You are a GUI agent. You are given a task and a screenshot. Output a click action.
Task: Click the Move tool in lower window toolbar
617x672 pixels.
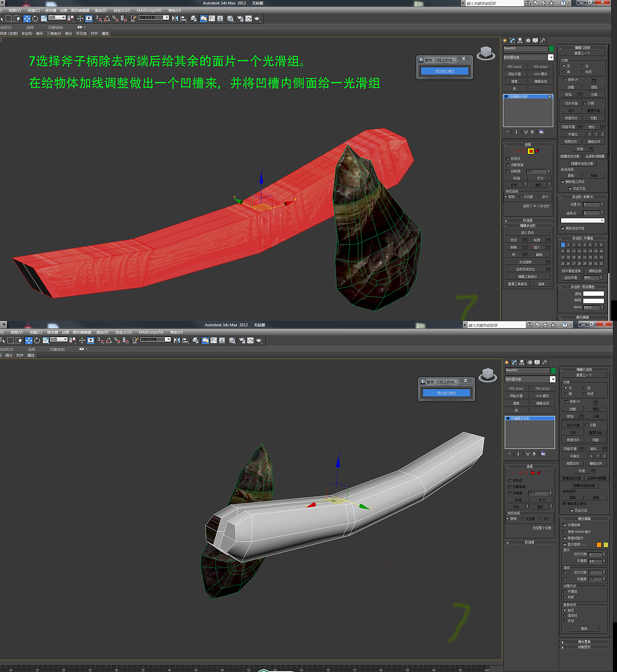point(29,340)
